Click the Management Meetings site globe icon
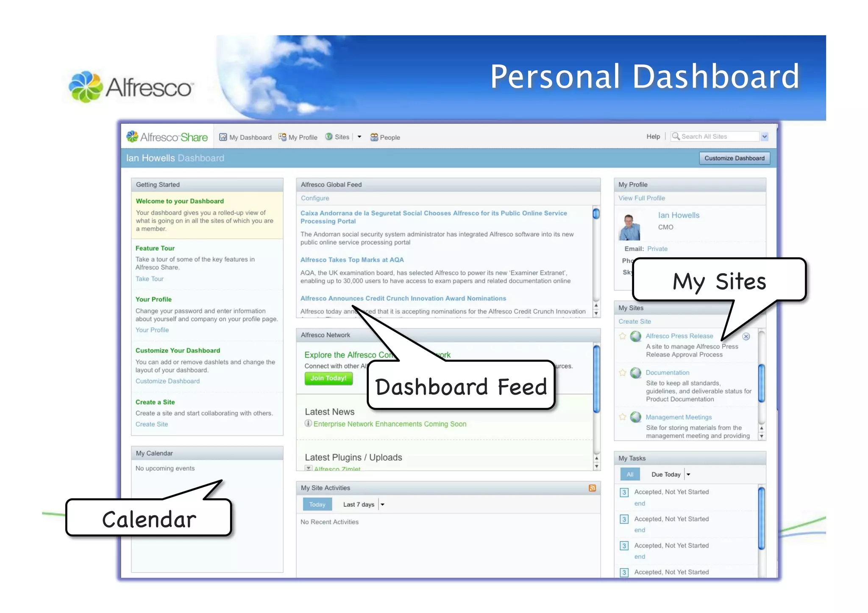868x613 pixels. click(x=635, y=417)
